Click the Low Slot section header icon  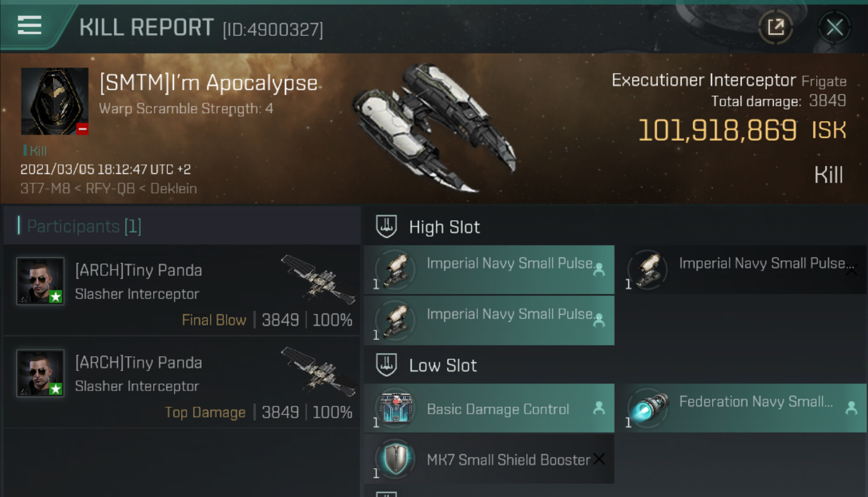(386, 364)
